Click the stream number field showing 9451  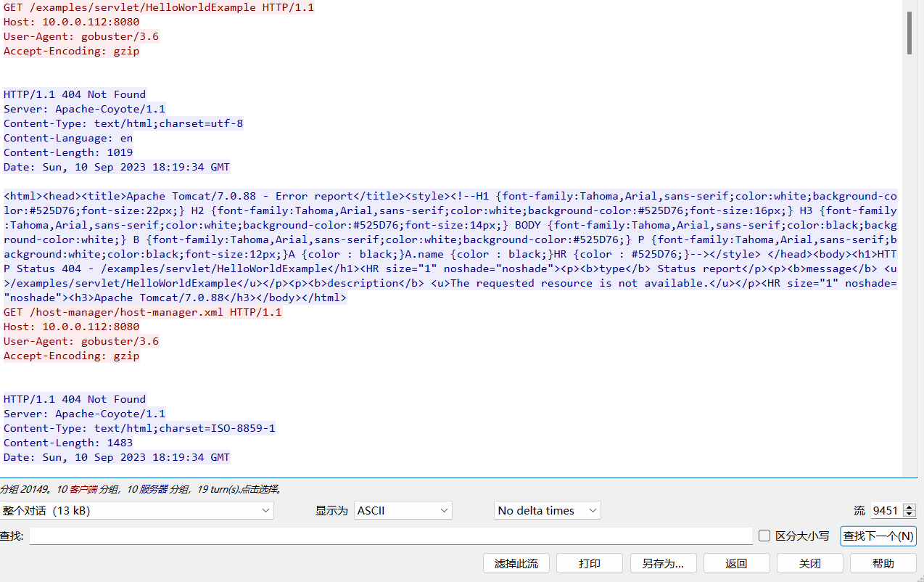[x=886, y=510]
